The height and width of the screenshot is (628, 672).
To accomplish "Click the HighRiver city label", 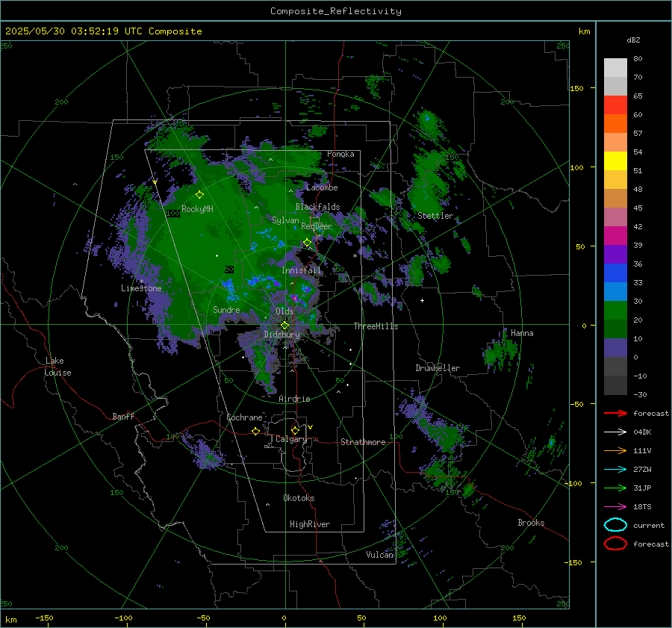I will coord(310,524).
